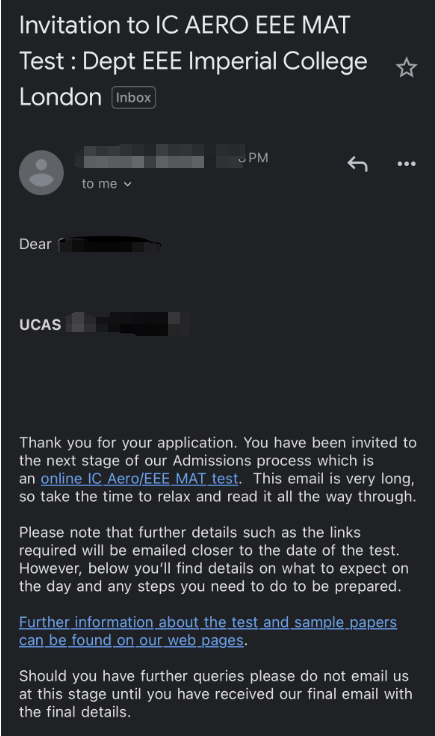Click the 'Should you have further queries' paragraph
This screenshot has height=736, width=435.
click(216, 694)
